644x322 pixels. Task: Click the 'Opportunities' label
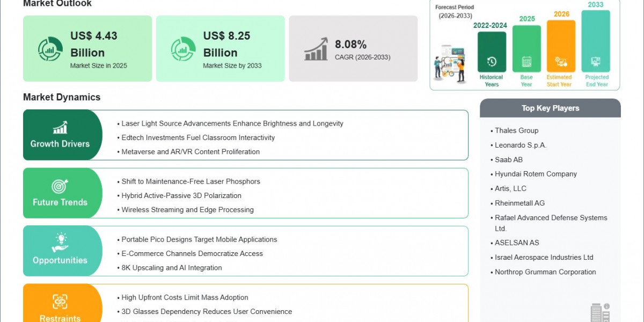point(60,260)
